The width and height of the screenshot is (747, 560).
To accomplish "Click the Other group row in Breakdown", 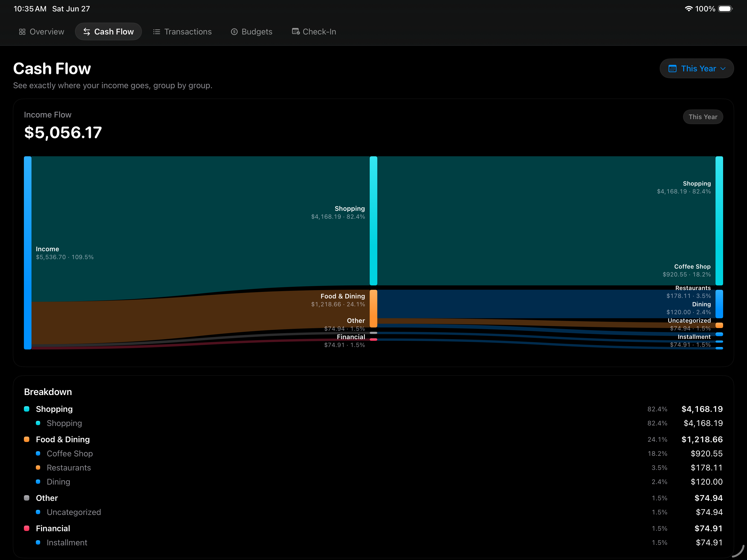I will click(373, 498).
